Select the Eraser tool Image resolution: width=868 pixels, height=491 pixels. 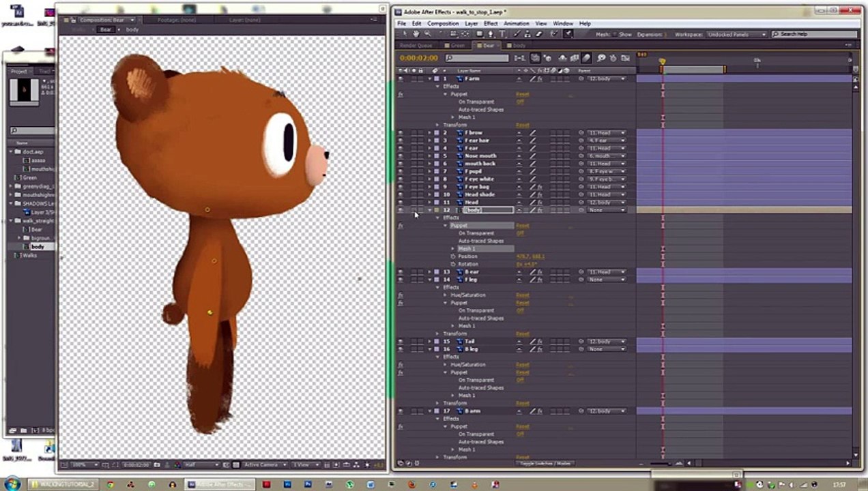pos(538,34)
